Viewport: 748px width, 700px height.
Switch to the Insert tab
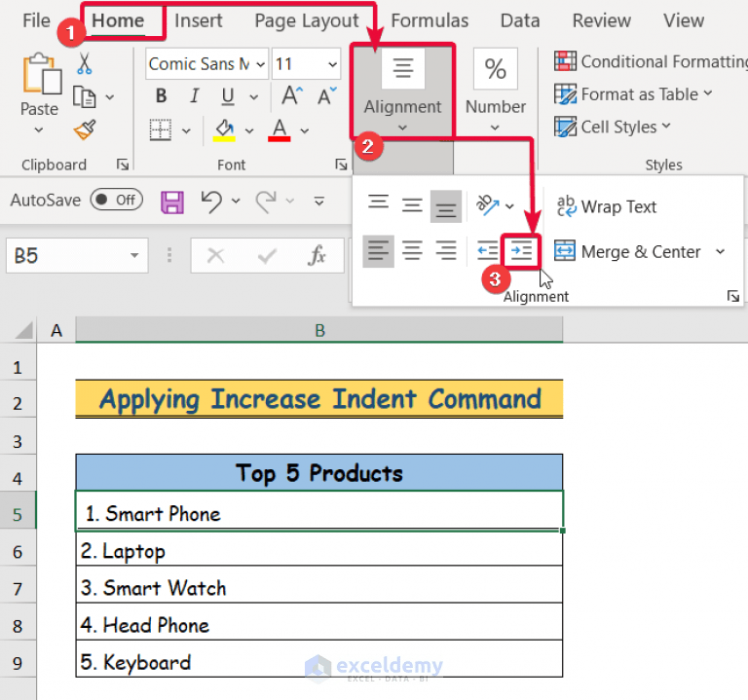click(199, 20)
